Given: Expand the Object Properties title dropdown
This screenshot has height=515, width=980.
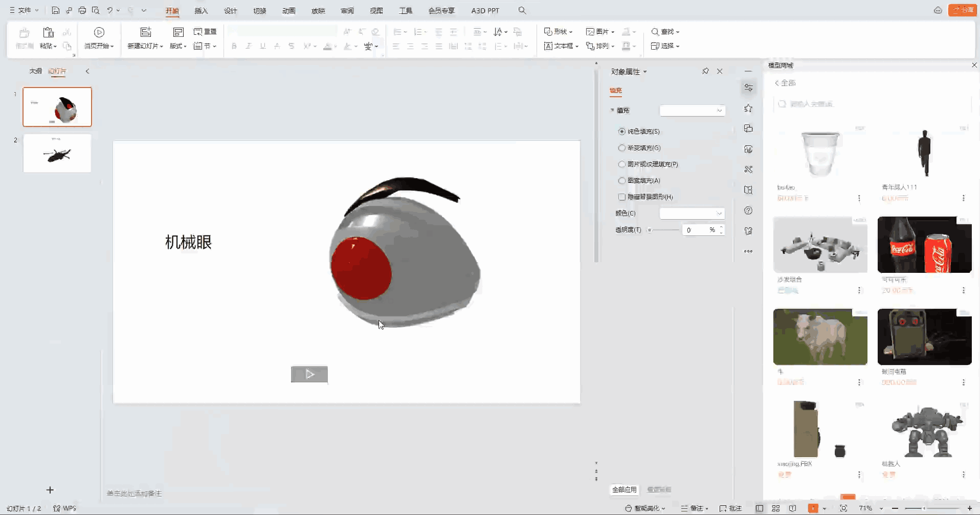Looking at the screenshot, I should click(645, 72).
